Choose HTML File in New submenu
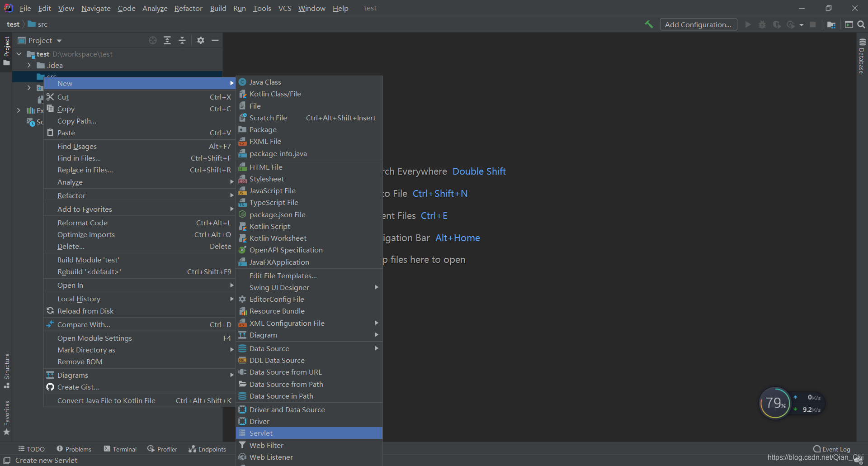 coord(309,167)
